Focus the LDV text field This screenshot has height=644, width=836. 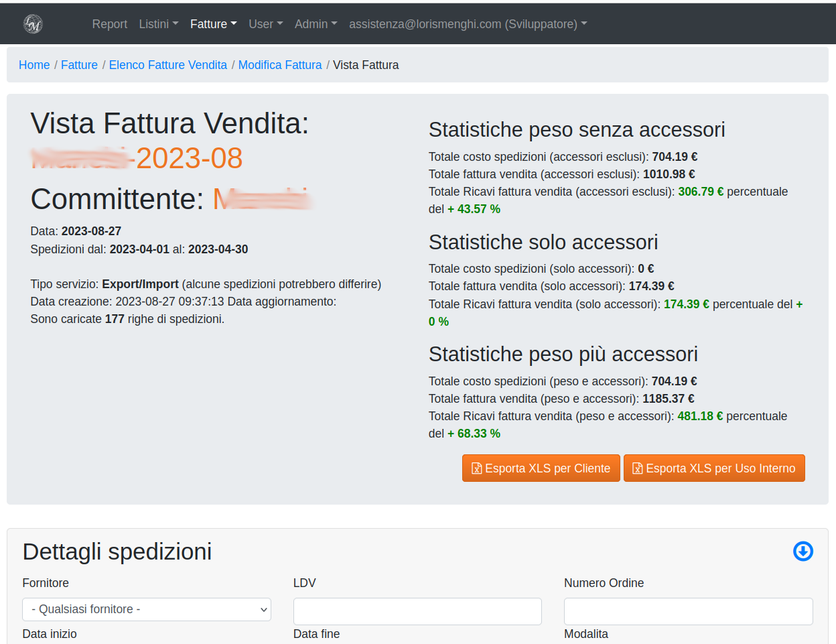pyautogui.click(x=417, y=611)
